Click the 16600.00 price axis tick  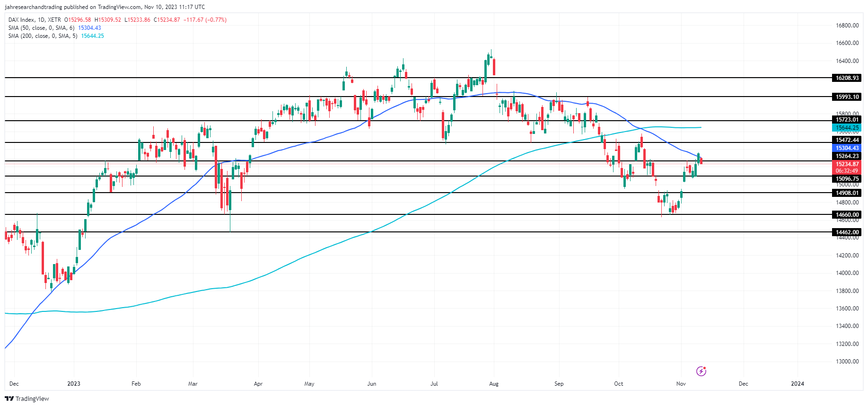pyautogui.click(x=847, y=43)
